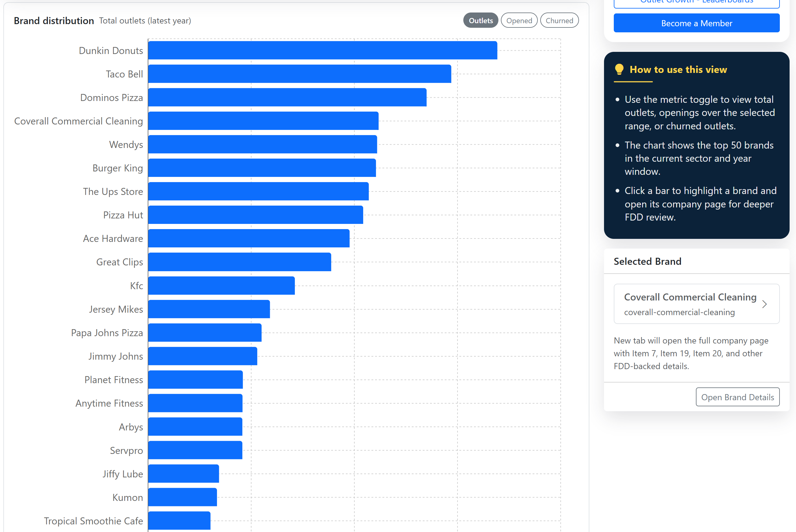Select the Outlets metric toggle
796x532 pixels.
click(x=480, y=20)
